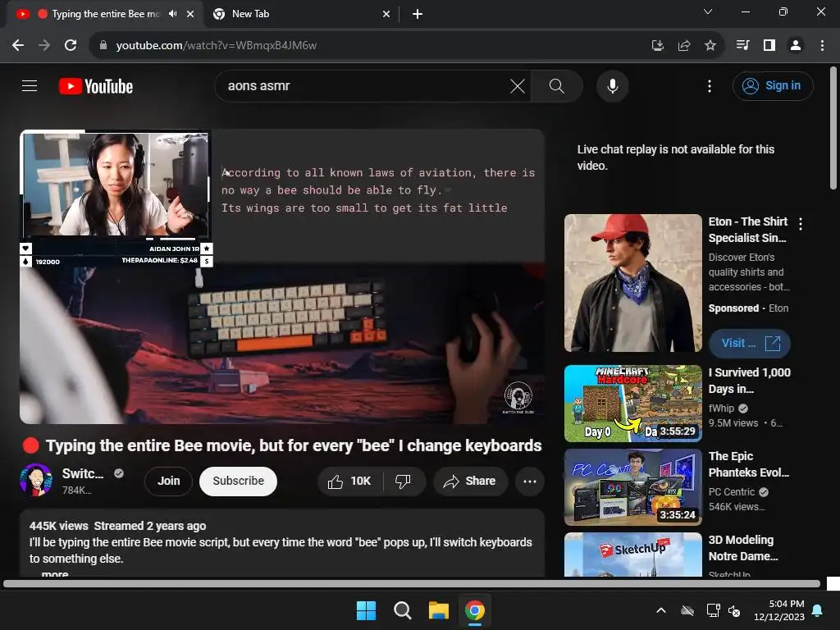Screen dimensions: 840x630
Task: Subscribe to the channel
Action: point(239,481)
